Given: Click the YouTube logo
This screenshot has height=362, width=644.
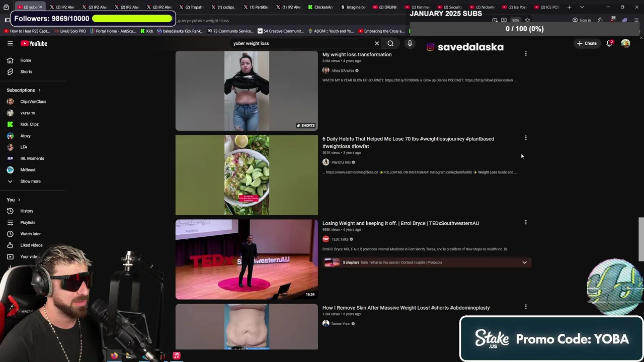Looking at the screenshot, I should tap(34, 44).
